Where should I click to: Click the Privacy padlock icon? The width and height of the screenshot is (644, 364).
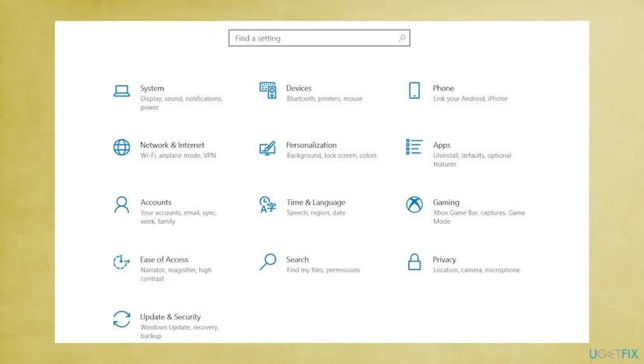pyautogui.click(x=415, y=261)
